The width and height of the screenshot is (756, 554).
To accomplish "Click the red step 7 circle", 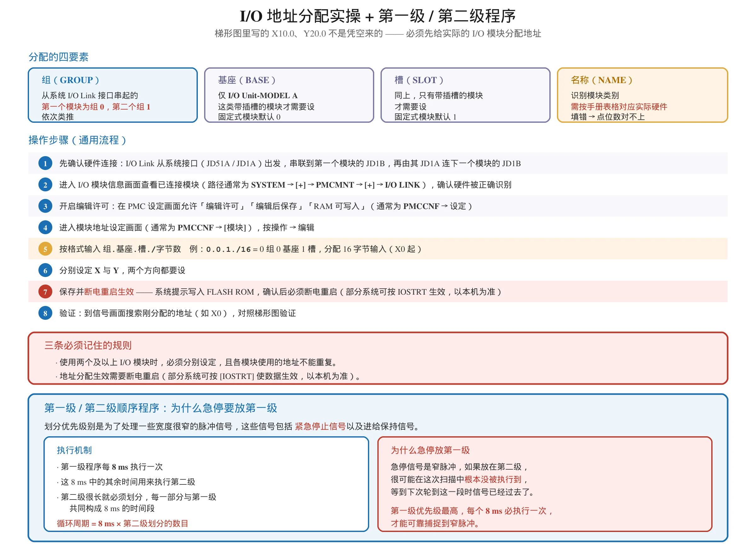I will (x=45, y=292).
